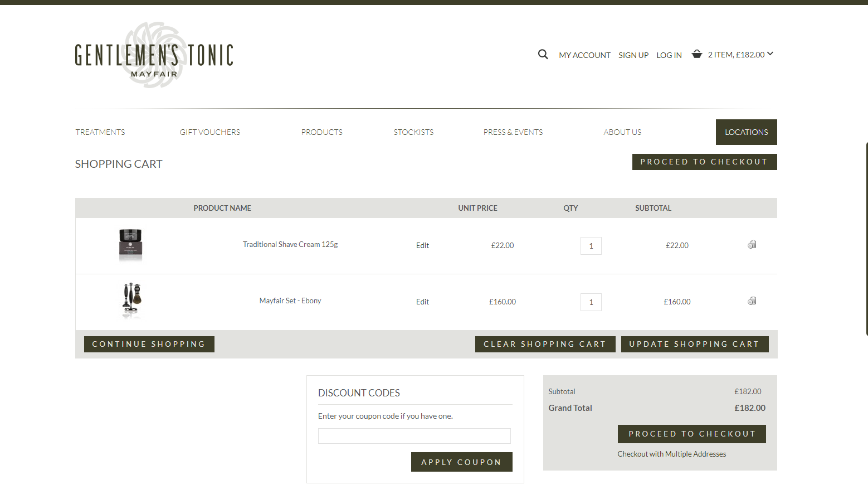Open the shopping basket icon in header
The width and height of the screenshot is (868, 504).
(x=696, y=54)
